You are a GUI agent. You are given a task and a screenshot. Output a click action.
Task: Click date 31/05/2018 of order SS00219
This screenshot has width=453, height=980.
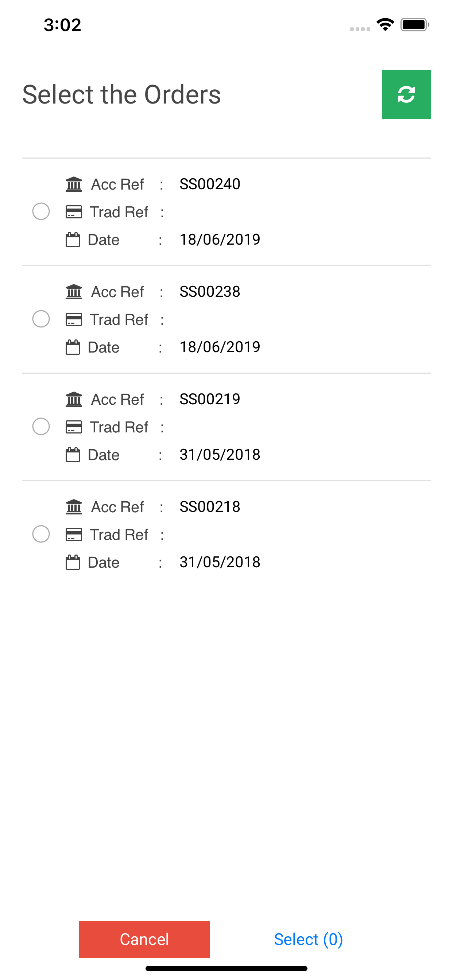(x=220, y=455)
